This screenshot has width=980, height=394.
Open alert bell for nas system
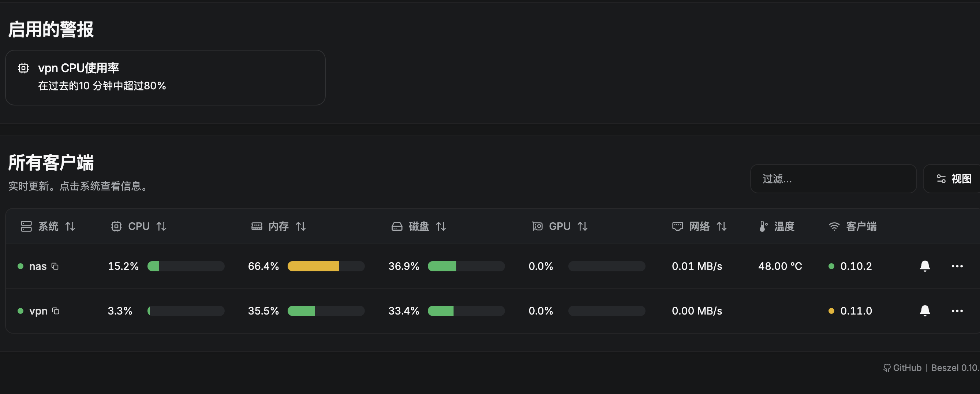[924, 266]
